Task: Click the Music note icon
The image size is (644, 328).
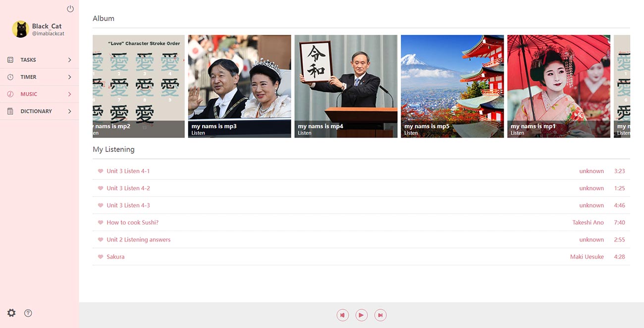Action: click(10, 94)
